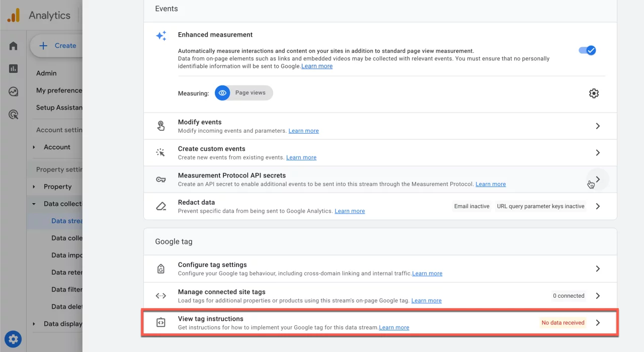Open Setup Assistant in sidebar

click(59, 108)
